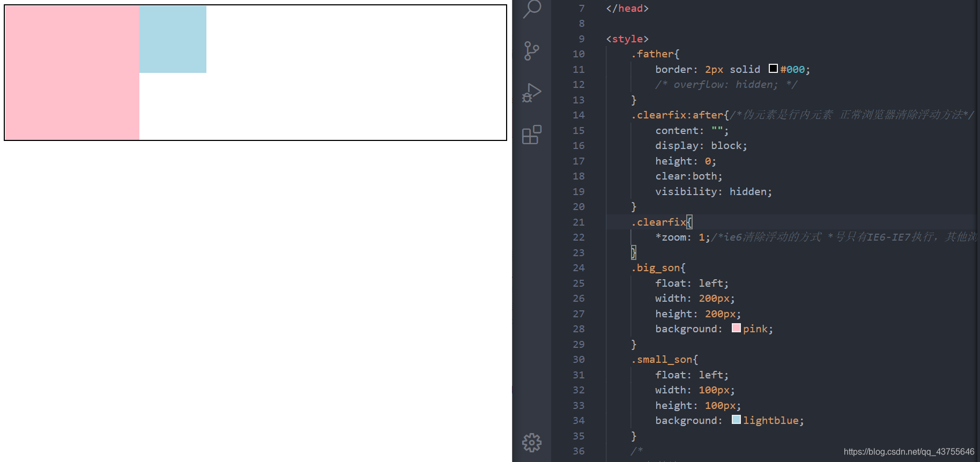Open the Search view in activity bar
This screenshot has width=980, height=462.
click(532, 9)
